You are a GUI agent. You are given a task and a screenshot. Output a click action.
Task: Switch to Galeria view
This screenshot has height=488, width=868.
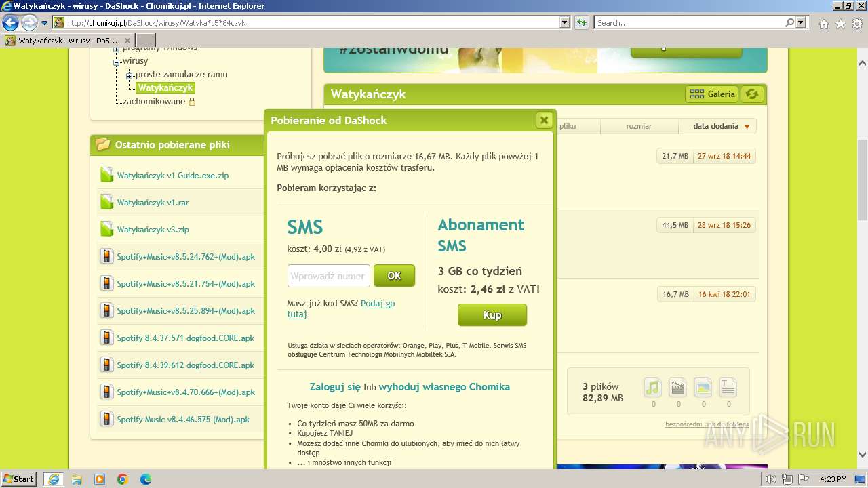tap(712, 94)
